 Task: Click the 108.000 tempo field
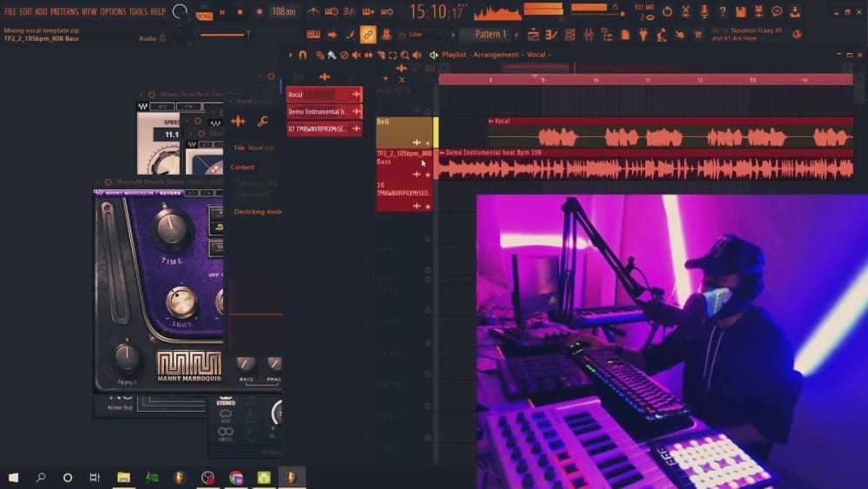click(284, 11)
